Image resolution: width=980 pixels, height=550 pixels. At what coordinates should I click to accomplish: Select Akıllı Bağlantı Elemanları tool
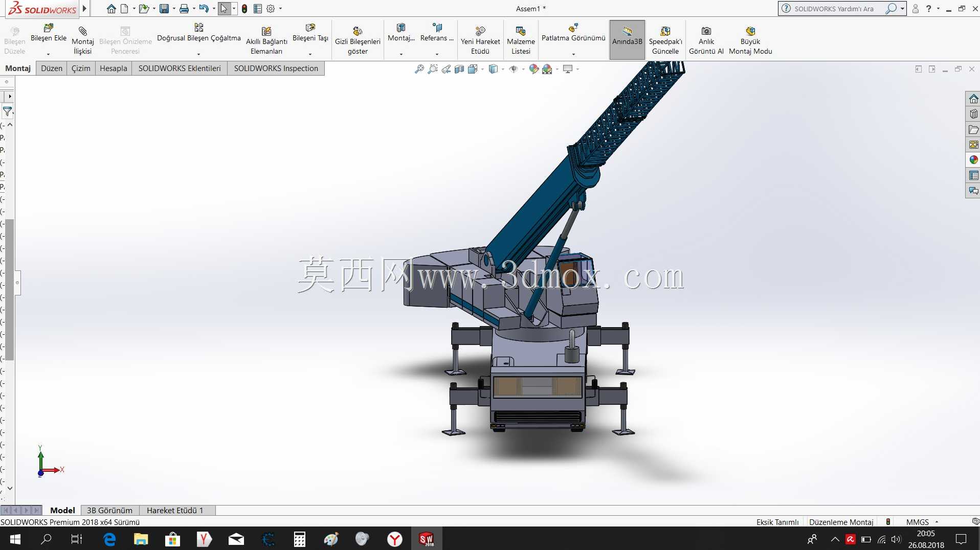click(x=266, y=40)
